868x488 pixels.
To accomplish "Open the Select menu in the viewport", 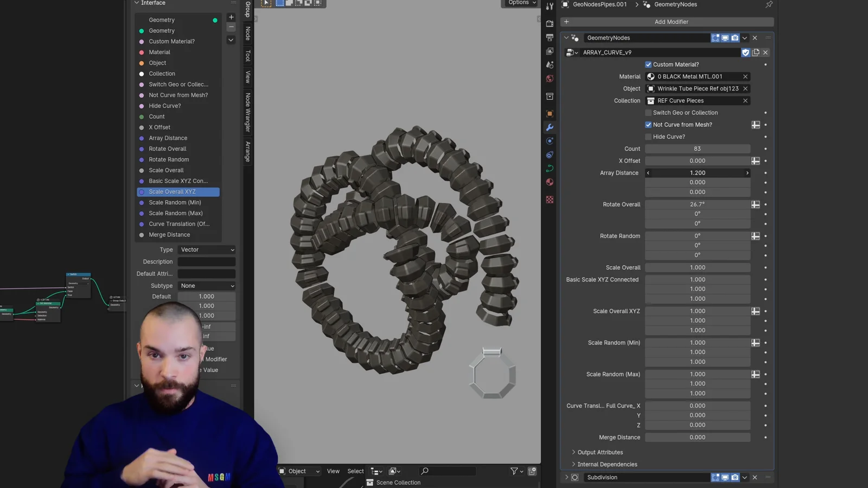I will point(355,471).
